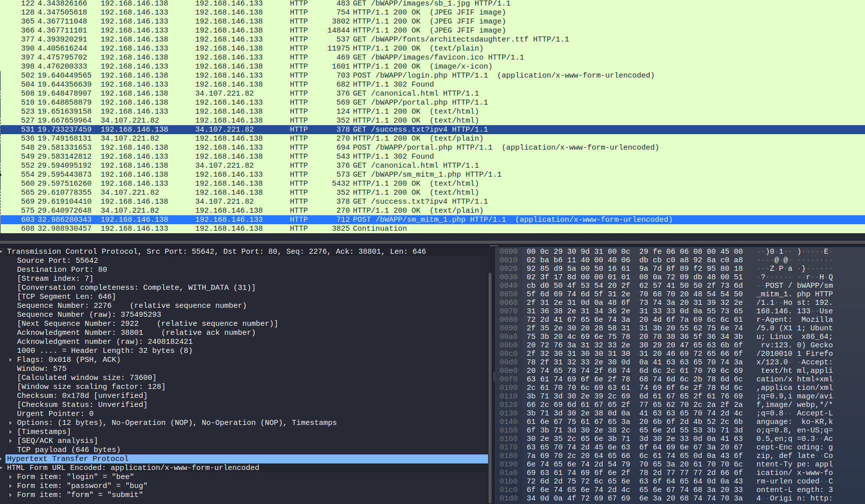This screenshot has height=504, width=865.
Task: Select packet 366 JPEG JFIF image 14844
Action: [432, 30]
